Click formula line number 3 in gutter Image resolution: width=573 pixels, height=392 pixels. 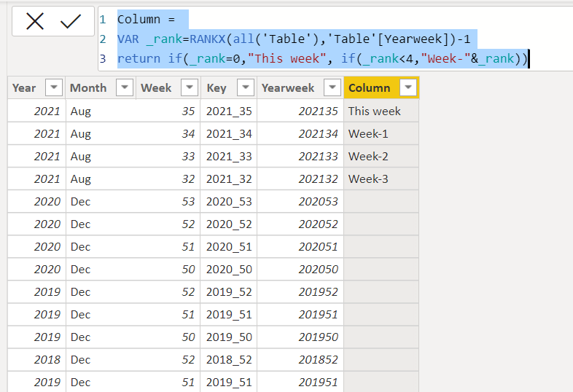click(x=103, y=59)
